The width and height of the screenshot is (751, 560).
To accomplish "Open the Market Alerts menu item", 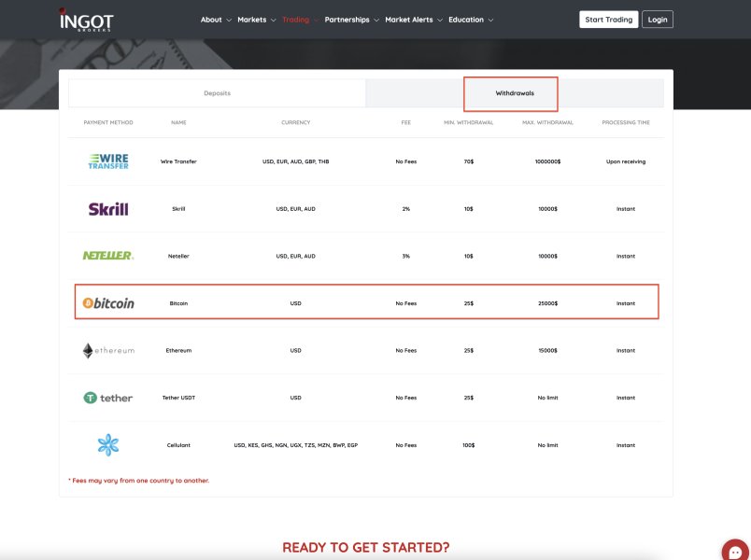I will click(409, 20).
